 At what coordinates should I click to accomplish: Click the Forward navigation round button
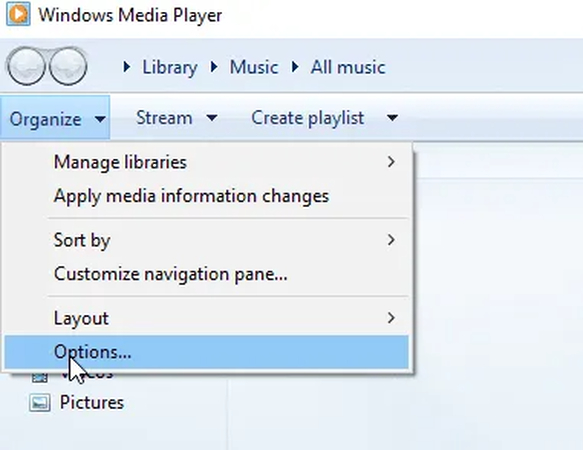[68, 66]
